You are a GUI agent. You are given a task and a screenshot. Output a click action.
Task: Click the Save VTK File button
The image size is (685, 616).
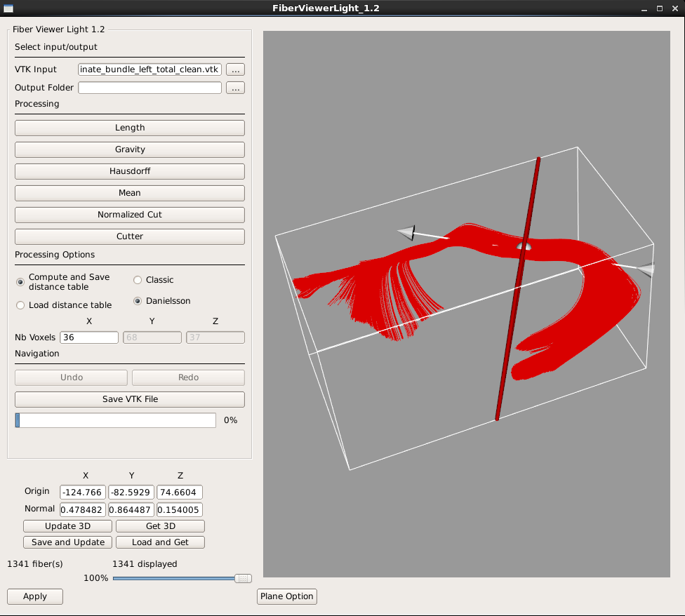pos(130,399)
